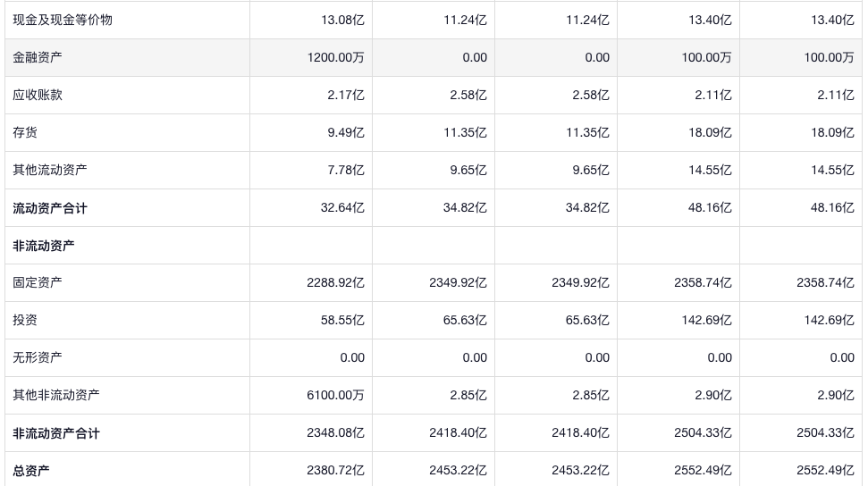Select the 1200.00万 financial assets cell
This screenshot has width=868, height=486.
[x=335, y=57]
